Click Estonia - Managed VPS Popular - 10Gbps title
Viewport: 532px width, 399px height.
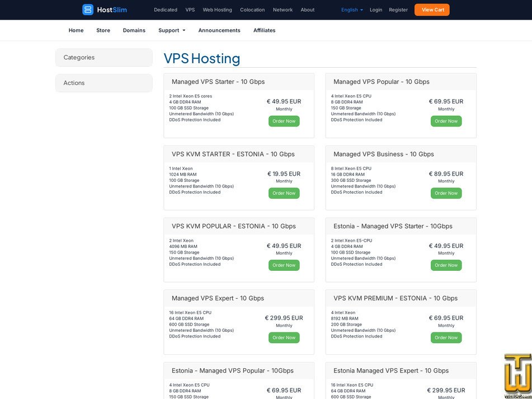[233, 370]
